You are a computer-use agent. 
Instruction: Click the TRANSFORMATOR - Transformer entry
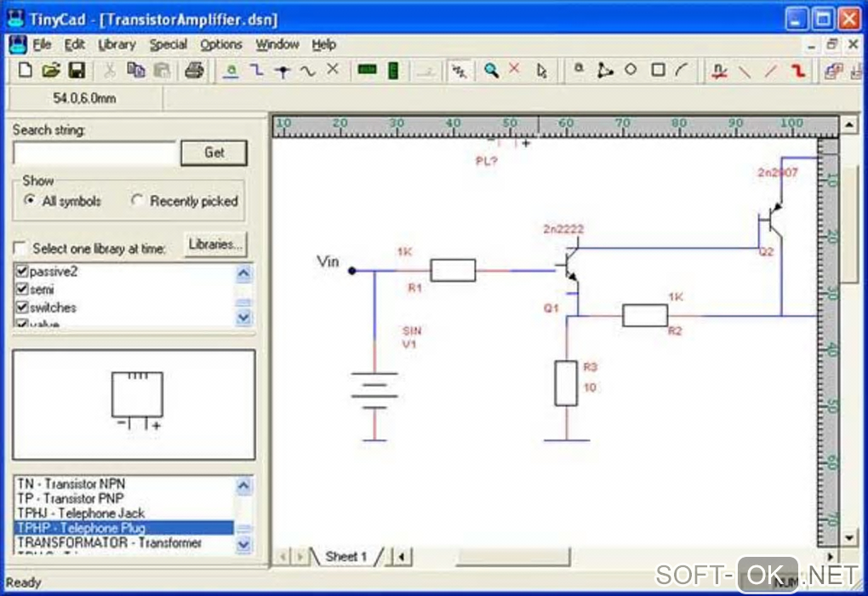click(123, 543)
